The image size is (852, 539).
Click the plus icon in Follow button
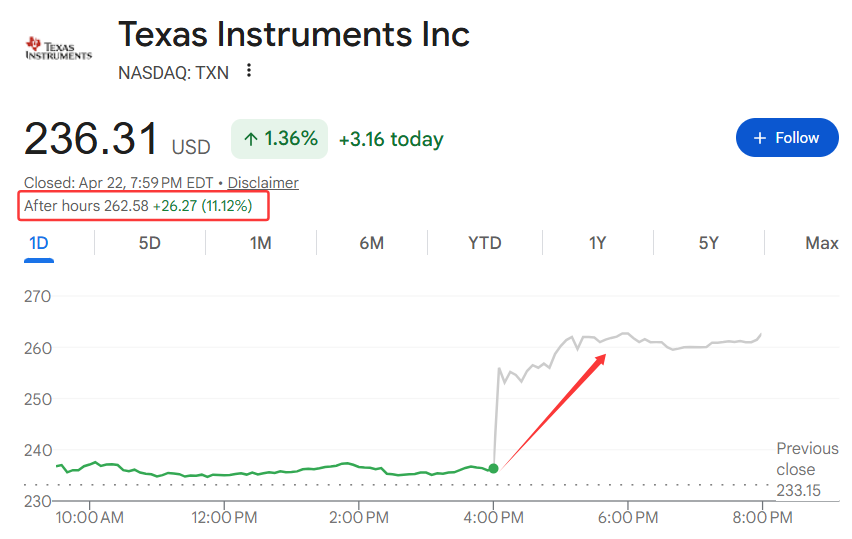[760, 138]
